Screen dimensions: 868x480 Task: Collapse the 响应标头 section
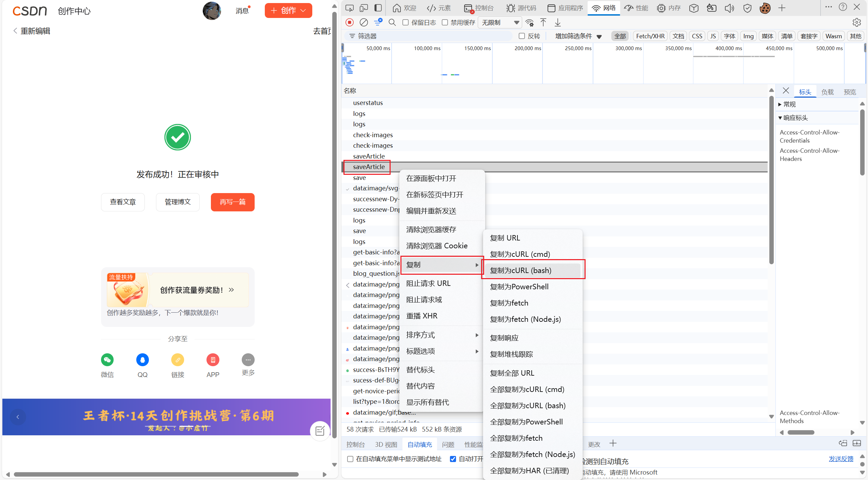(x=781, y=118)
